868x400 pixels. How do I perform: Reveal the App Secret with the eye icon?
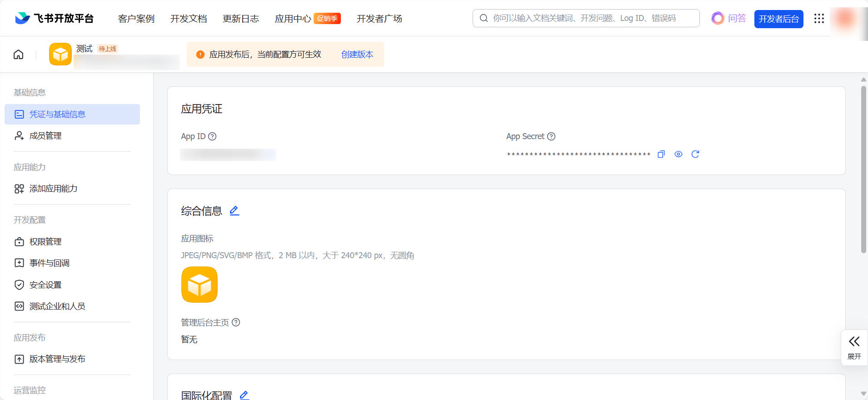point(678,154)
